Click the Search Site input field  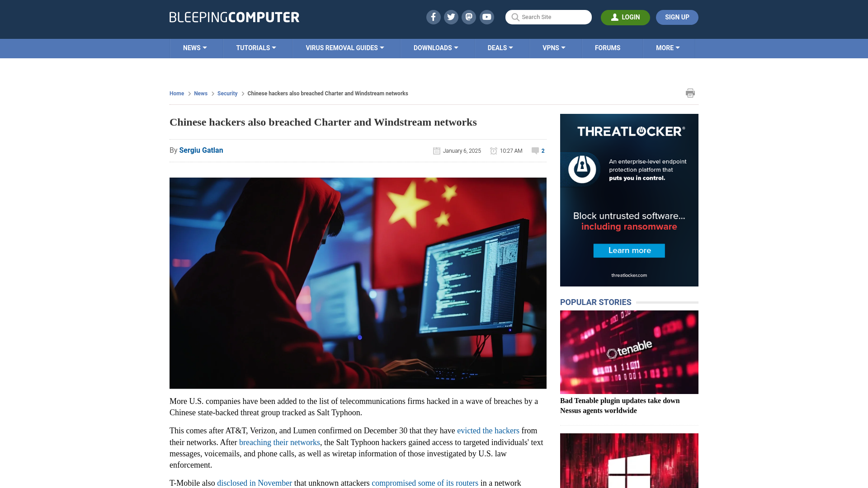coord(548,17)
